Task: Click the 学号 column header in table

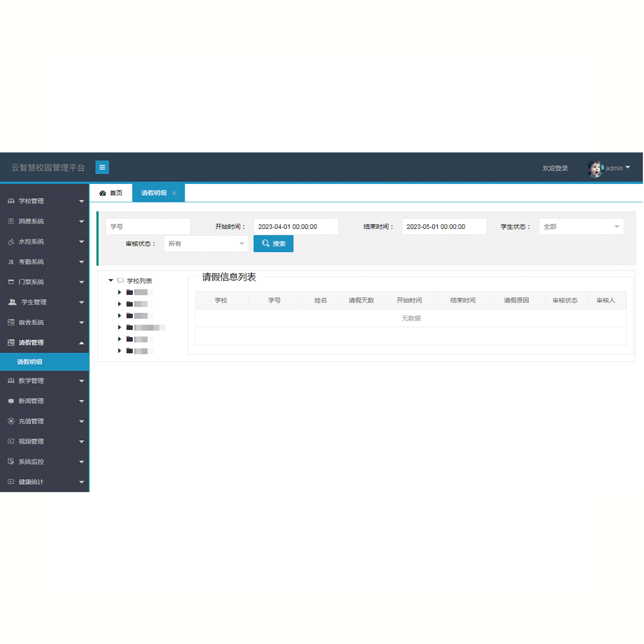Action: [x=274, y=301]
